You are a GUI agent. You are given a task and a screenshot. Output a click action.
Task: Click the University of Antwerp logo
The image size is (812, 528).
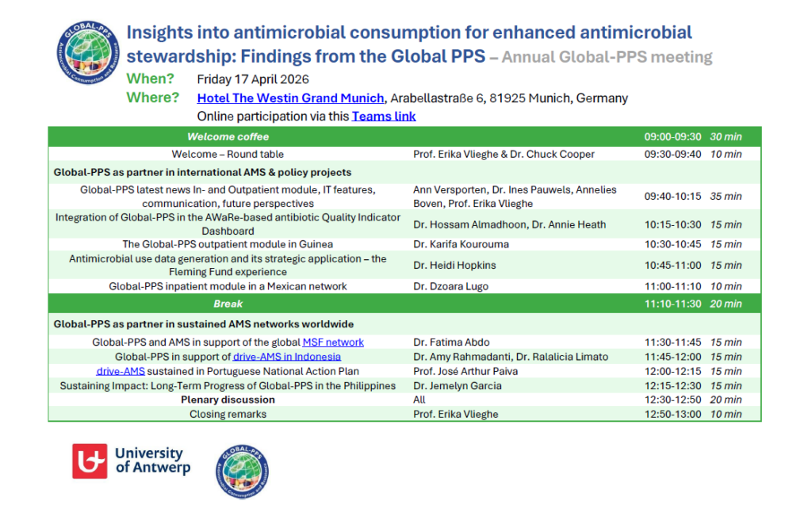coord(132,461)
